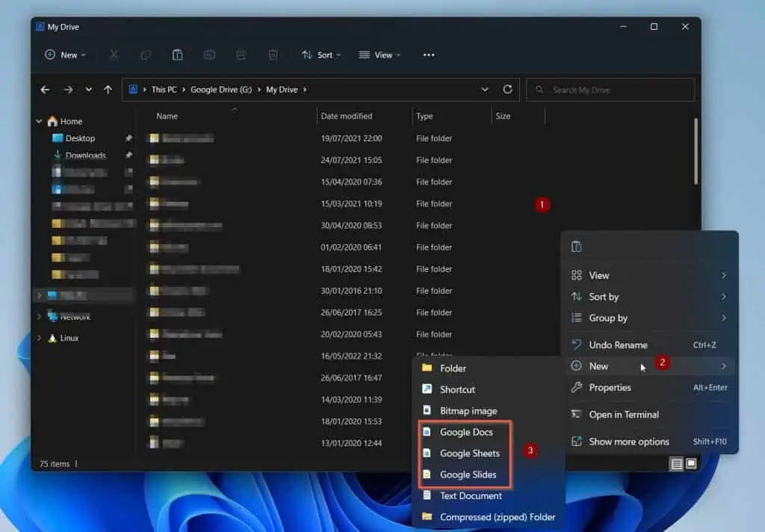The height and width of the screenshot is (532, 765).
Task: Open Desktop in the navigation pane
Action: pyautogui.click(x=74, y=138)
